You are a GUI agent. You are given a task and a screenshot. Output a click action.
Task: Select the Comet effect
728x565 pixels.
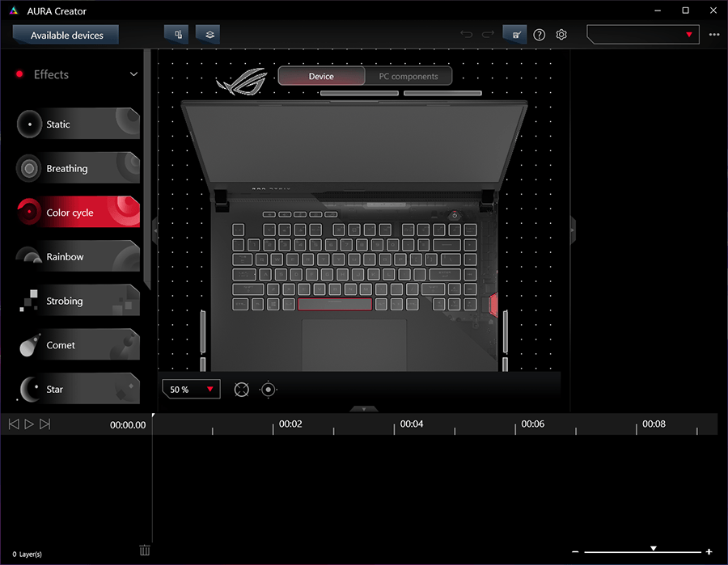pyautogui.click(x=78, y=344)
